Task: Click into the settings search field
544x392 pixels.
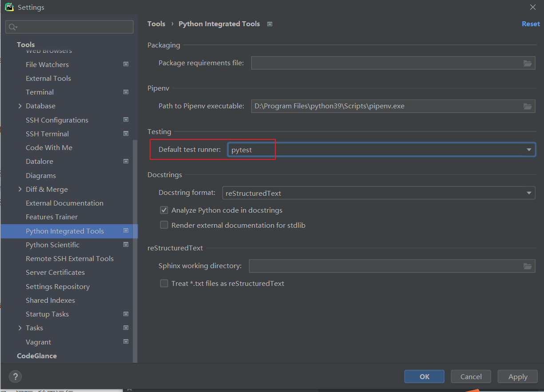Action: (69, 27)
